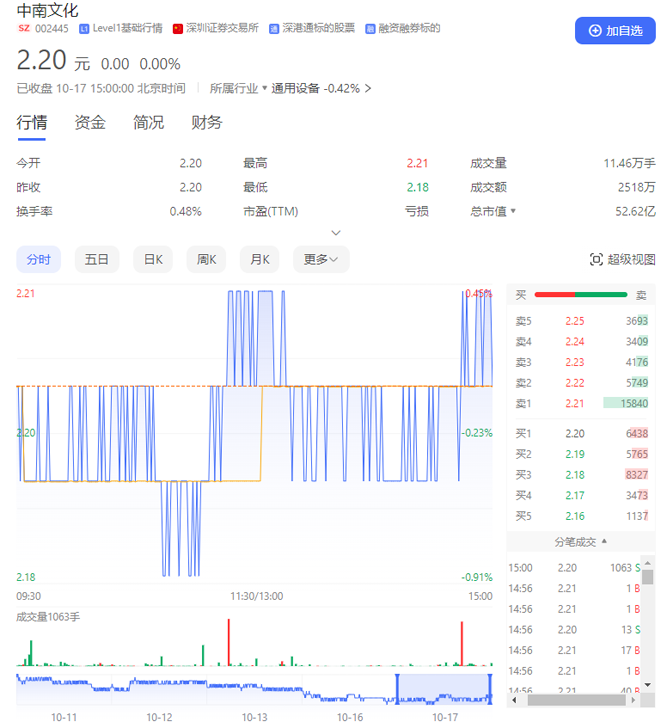Click the buy/sell ratio bar
667x725 pixels.
point(581,295)
